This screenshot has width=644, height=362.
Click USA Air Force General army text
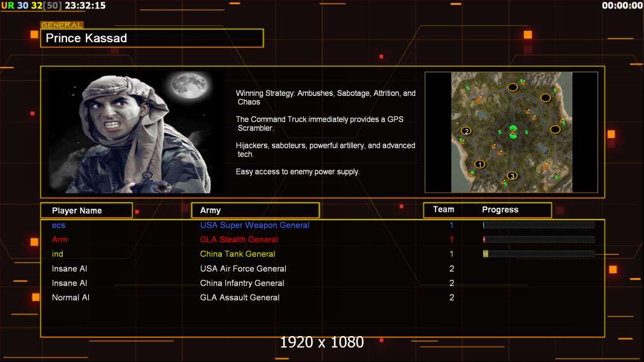[x=243, y=268]
